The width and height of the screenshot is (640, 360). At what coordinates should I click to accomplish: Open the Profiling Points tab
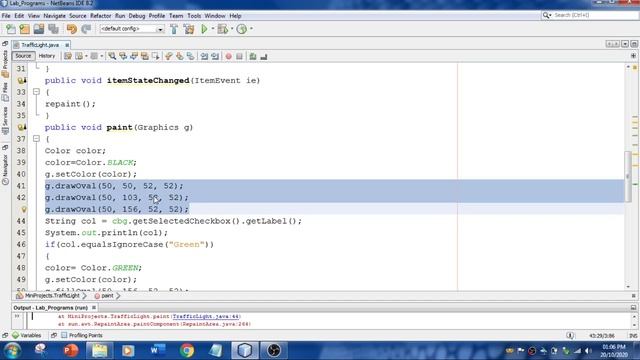(82, 336)
